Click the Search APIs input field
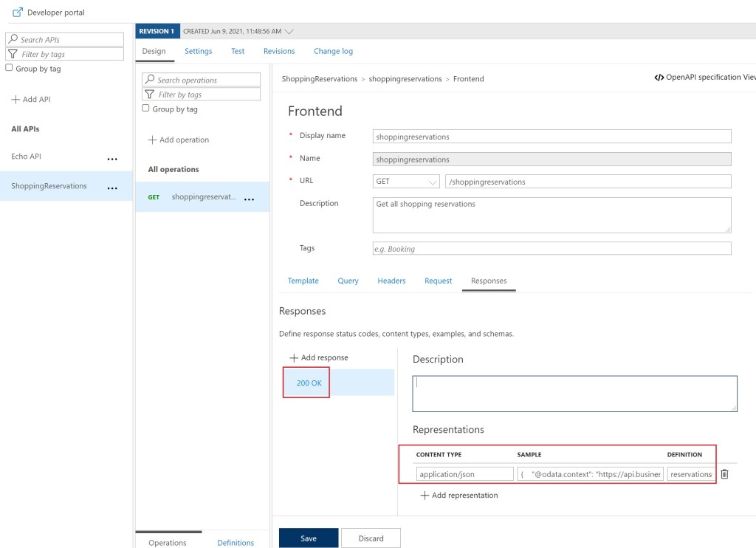 (x=70, y=39)
